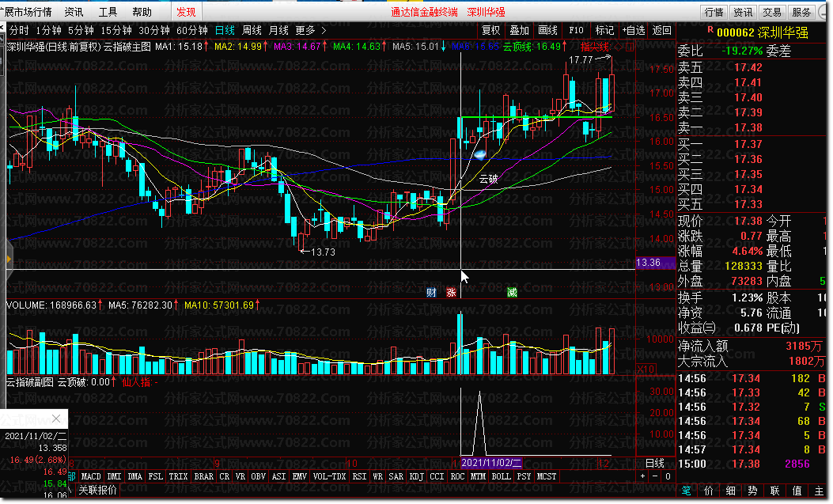Select the VR indicator tab
Screen dimensions: 833x504
(x=240, y=477)
